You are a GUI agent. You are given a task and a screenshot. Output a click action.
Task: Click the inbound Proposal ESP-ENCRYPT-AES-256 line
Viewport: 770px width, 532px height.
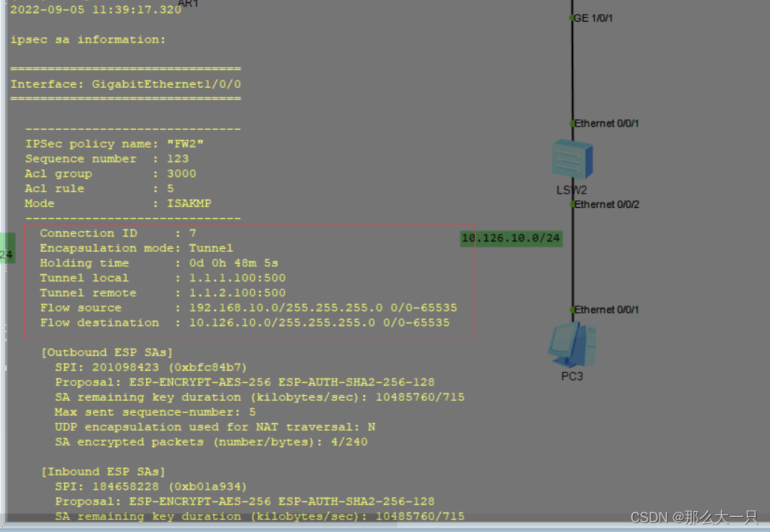pyautogui.click(x=244, y=501)
